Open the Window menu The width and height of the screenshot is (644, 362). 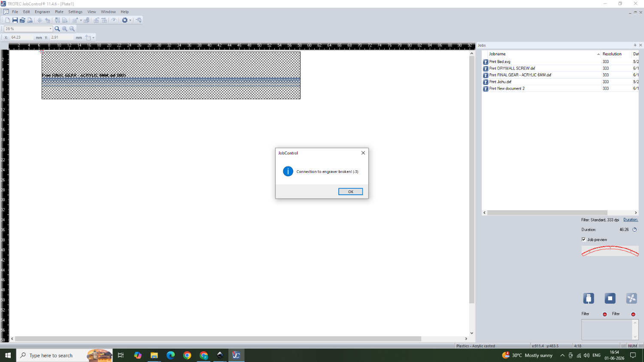point(108,12)
